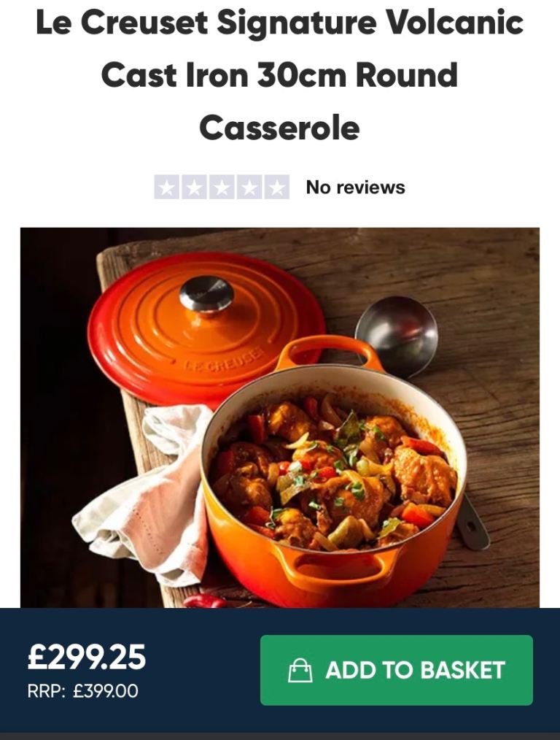Click the first rating star
Screen dimensions: 560x740
click(x=167, y=188)
